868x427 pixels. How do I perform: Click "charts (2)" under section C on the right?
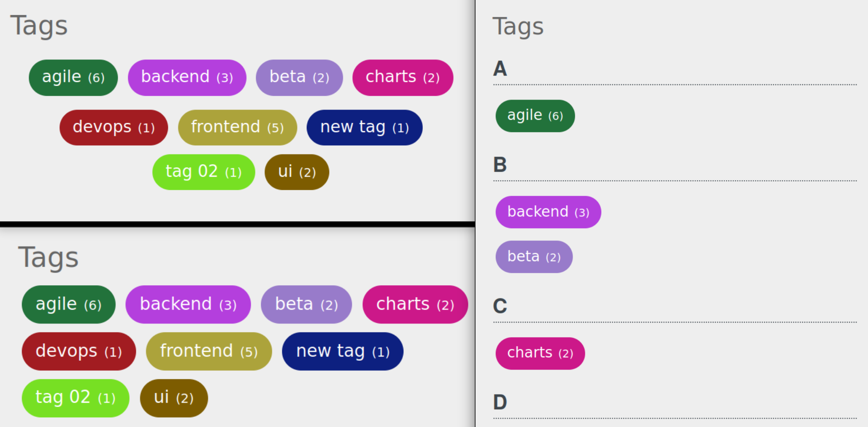click(x=540, y=353)
